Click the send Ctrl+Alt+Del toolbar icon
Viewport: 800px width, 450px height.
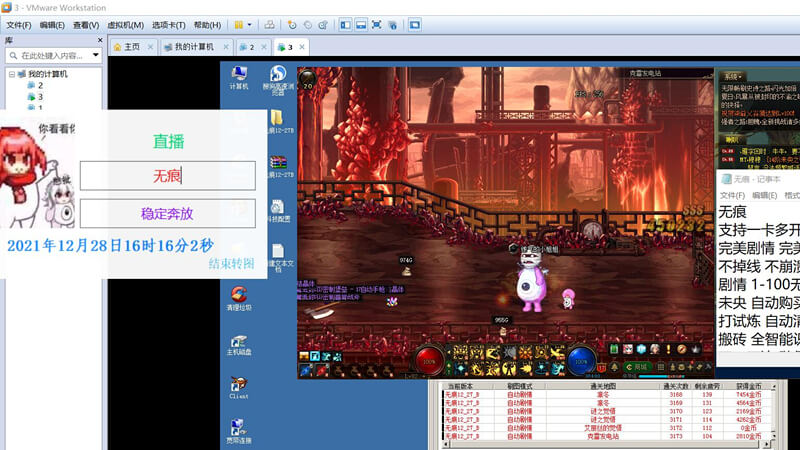269,24
